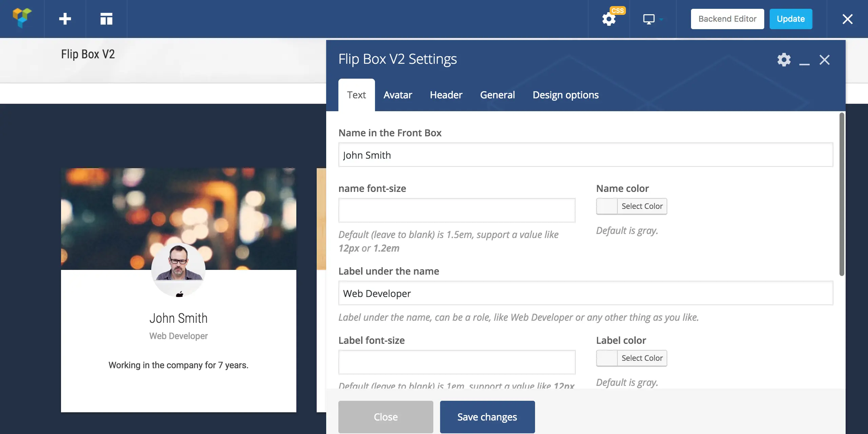Click Select Color for Label color
Screen dimensions: 868x434
(642, 358)
